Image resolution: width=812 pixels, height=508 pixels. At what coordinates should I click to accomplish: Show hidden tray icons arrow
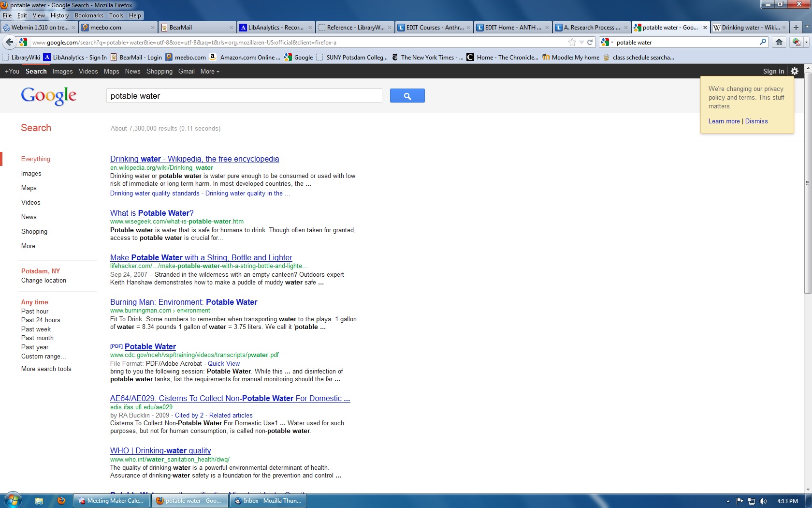tap(728, 501)
